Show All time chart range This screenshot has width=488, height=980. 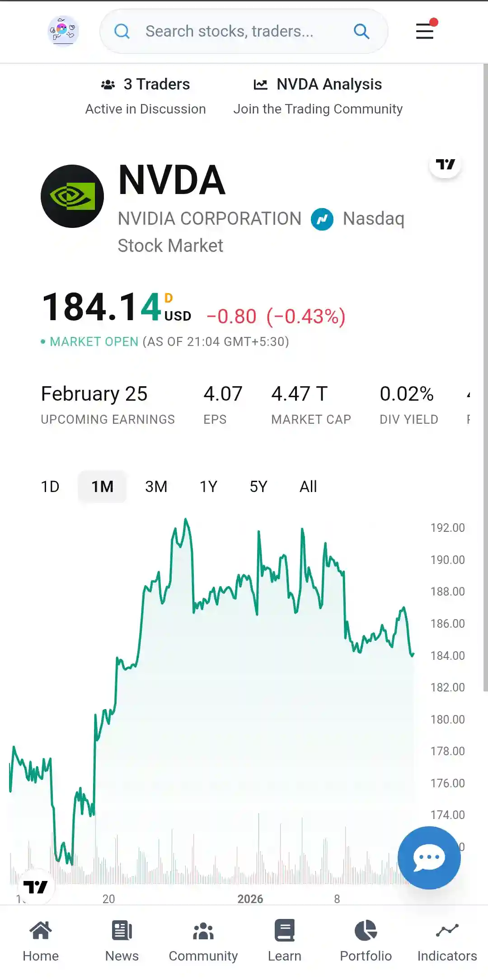pyautogui.click(x=308, y=487)
